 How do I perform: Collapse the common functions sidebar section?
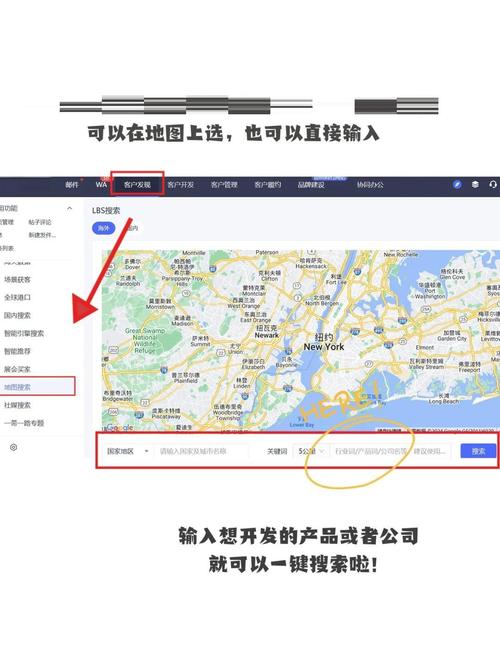(69, 208)
